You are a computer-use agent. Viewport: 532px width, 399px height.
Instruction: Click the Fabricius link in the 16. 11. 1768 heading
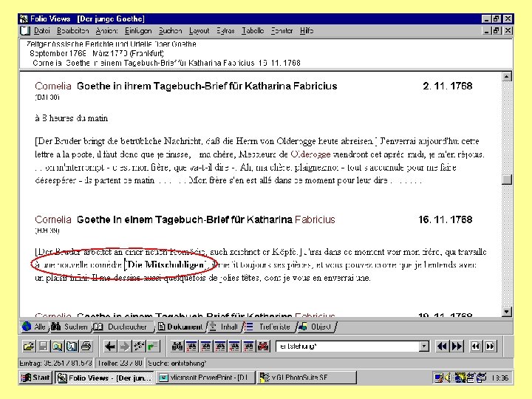(x=315, y=219)
